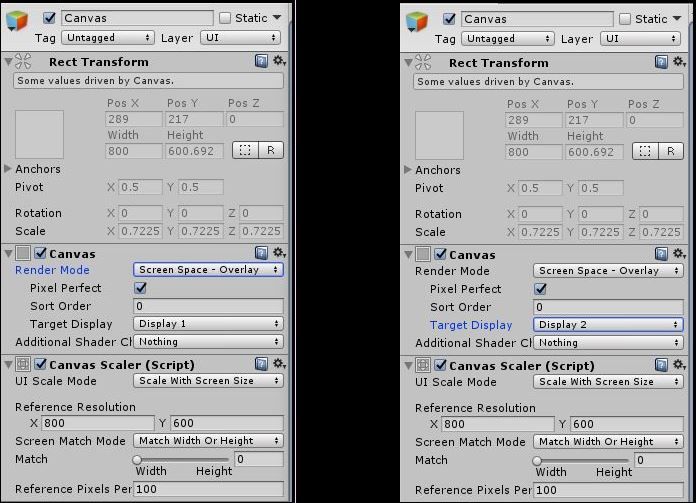Open UI Scale Mode dropdown in left inspector
Screen dimensions: 696x503
pos(208,380)
